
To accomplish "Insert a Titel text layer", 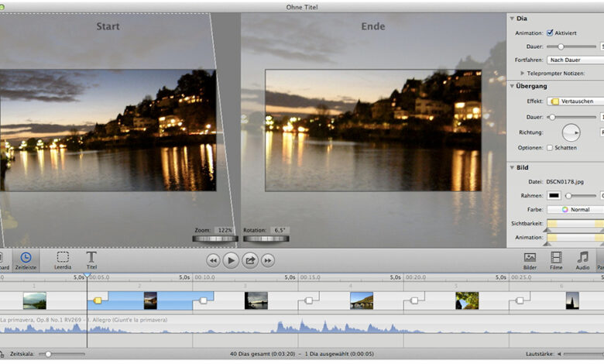I will coord(91,259).
